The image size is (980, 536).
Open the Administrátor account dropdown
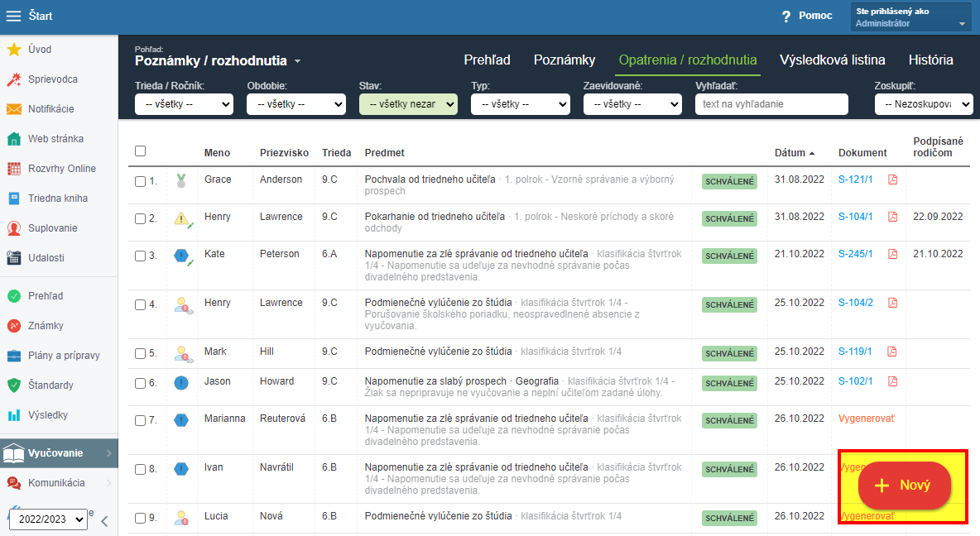pos(910,17)
